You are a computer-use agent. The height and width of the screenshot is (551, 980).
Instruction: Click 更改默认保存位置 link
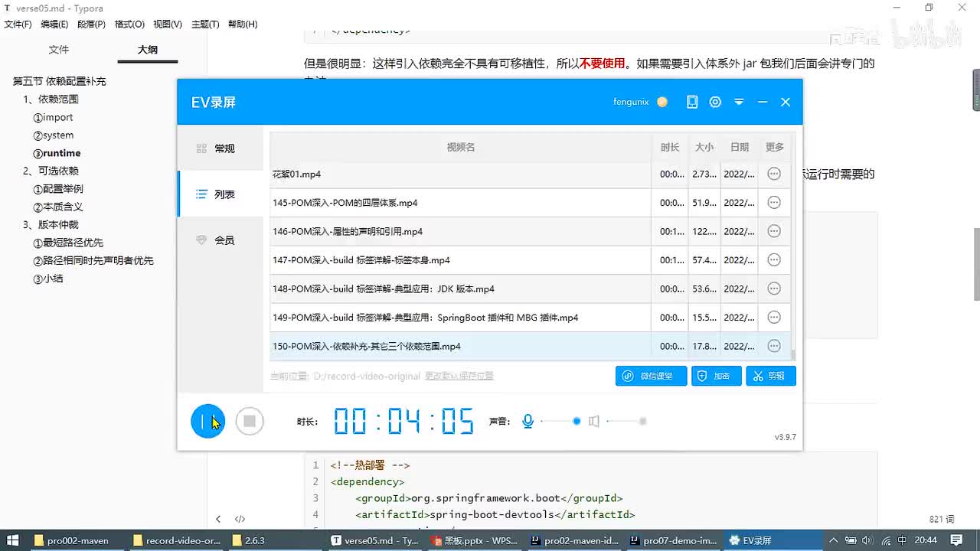click(459, 376)
